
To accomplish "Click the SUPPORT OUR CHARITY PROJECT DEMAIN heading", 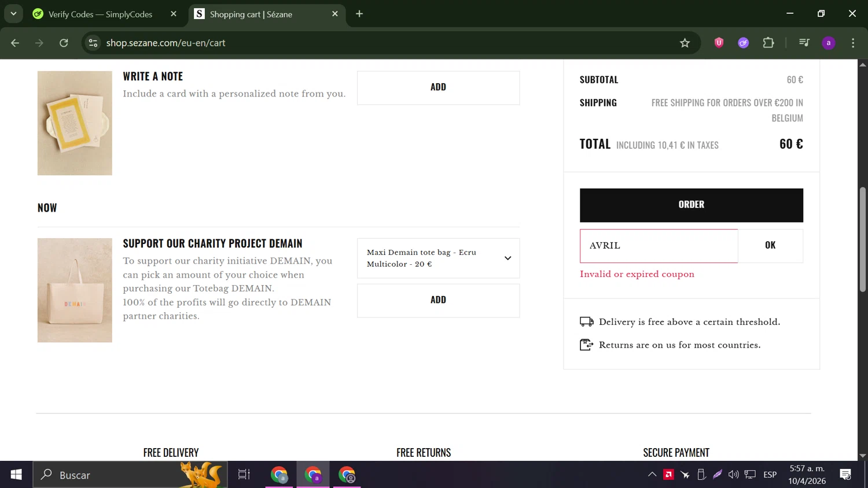I will point(212,243).
